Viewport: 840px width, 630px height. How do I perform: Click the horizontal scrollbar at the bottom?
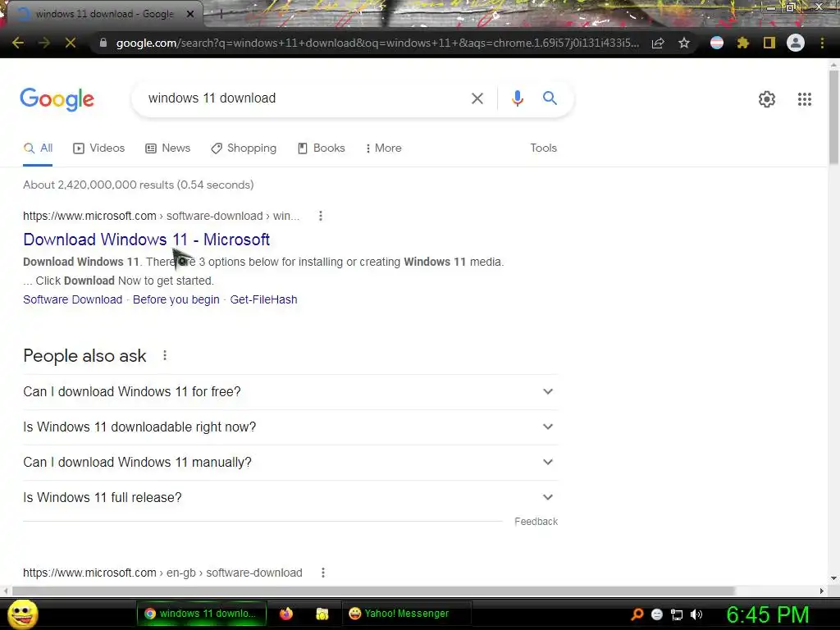373,591
